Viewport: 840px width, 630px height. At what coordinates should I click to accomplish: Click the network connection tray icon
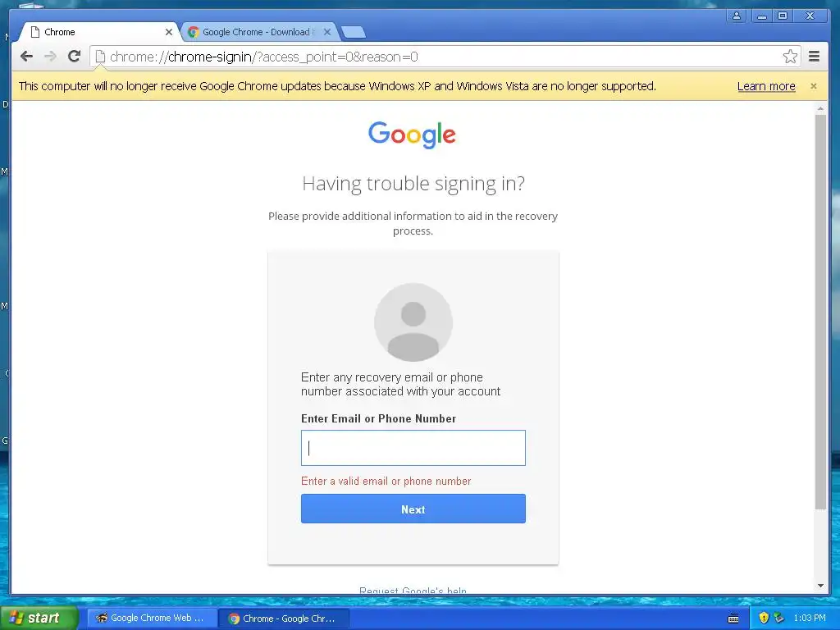[778, 618]
